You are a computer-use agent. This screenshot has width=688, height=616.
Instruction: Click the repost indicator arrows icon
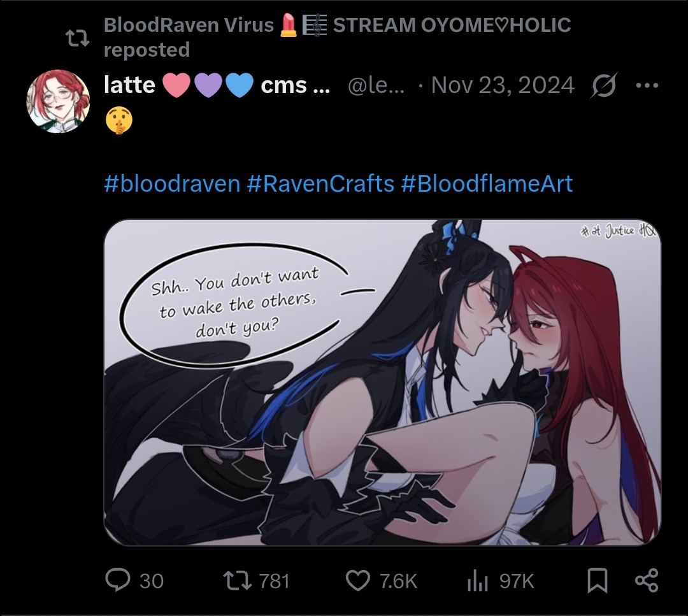point(78,38)
